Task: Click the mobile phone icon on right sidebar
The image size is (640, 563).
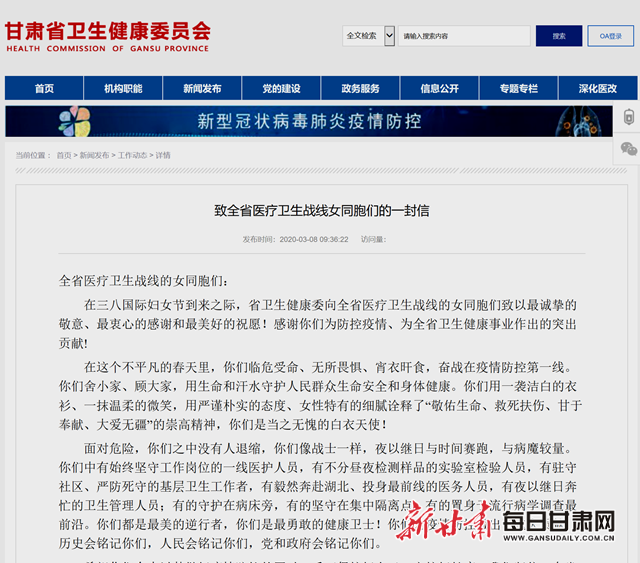Action: point(629,117)
